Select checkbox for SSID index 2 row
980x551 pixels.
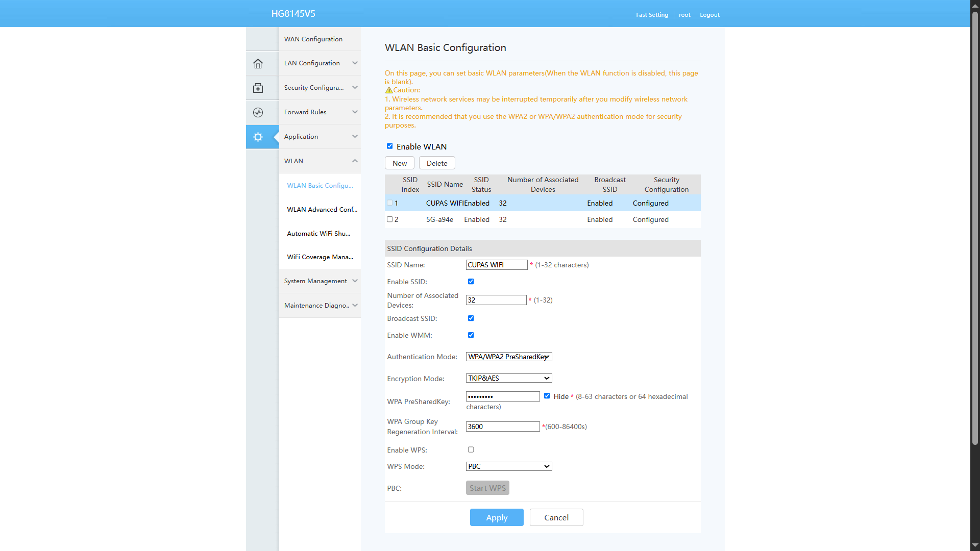tap(390, 219)
